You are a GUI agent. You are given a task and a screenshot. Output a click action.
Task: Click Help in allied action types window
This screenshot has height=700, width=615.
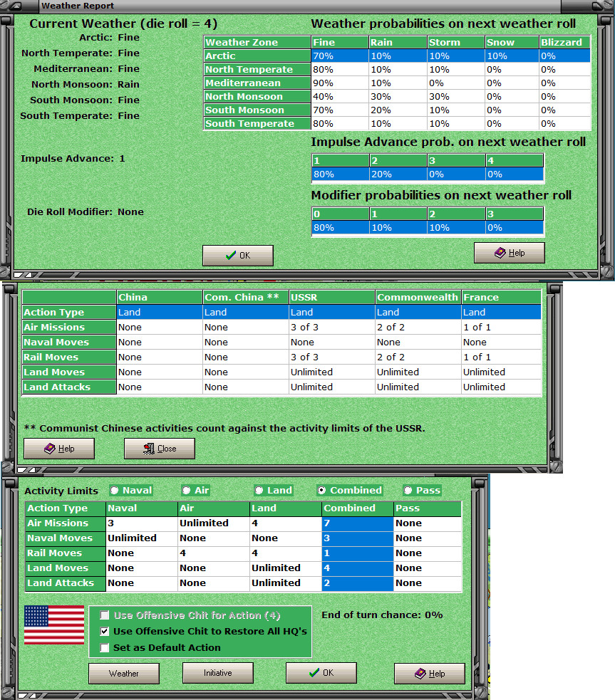(59, 448)
